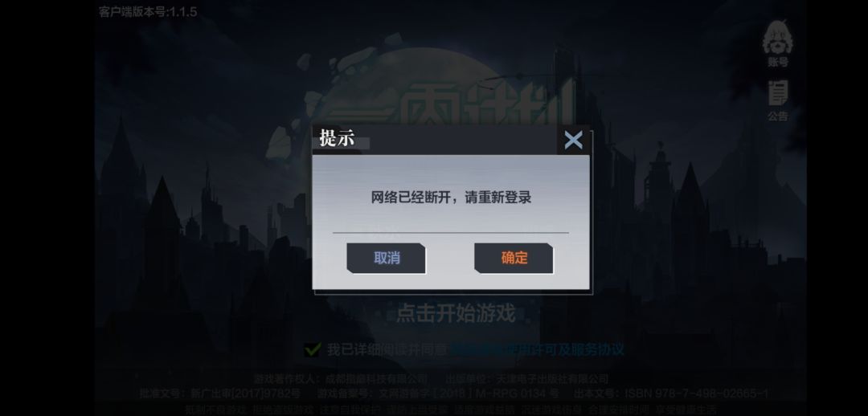This screenshot has height=416, width=868.
Task: Click the 出版单位 publisher text
Action: (526, 379)
